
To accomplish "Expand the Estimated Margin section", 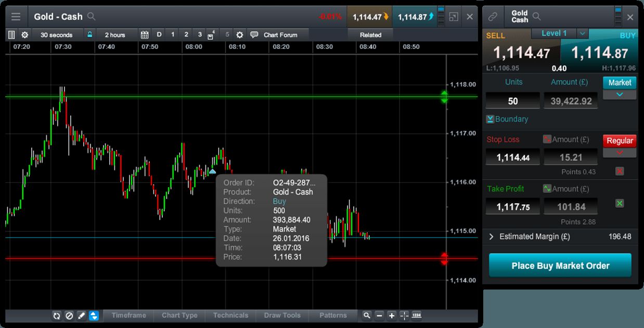I will point(491,237).
